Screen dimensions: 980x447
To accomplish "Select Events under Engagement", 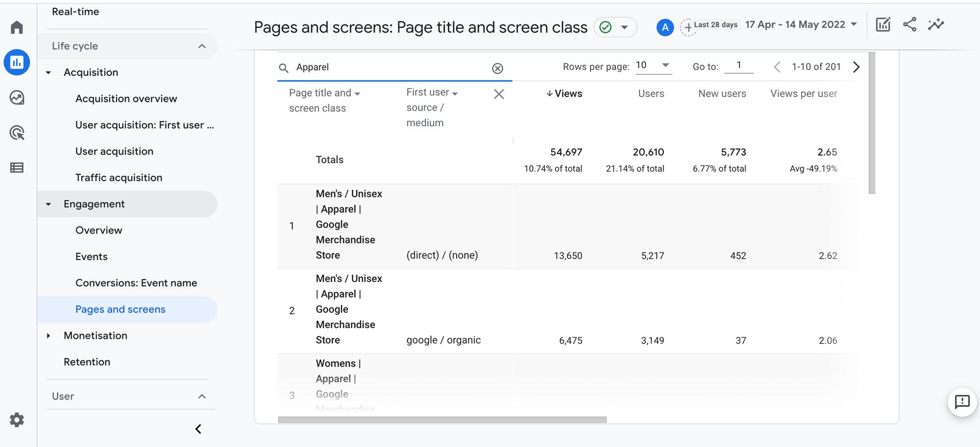I will 91,257.
